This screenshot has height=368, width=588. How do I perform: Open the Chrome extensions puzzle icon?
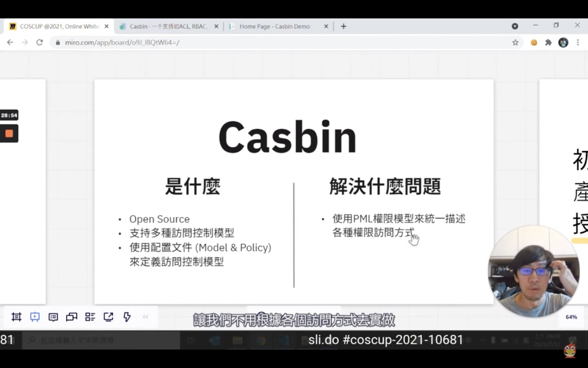[x=548, y=43]
